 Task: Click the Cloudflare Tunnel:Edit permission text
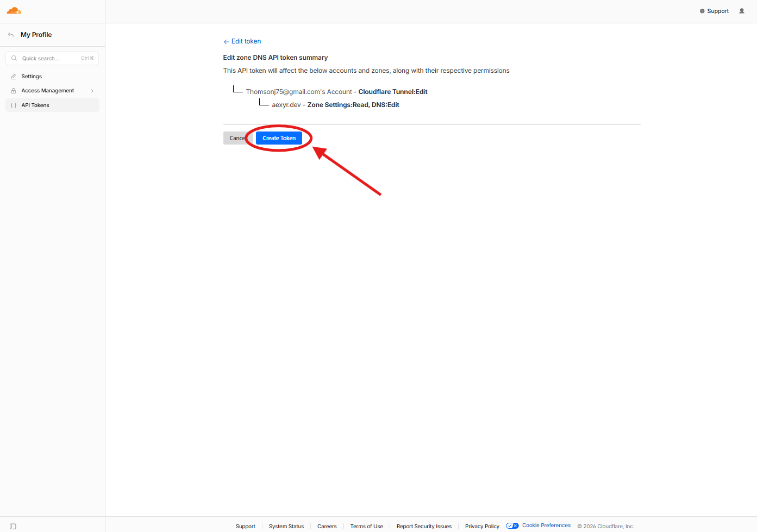[393, 92]
